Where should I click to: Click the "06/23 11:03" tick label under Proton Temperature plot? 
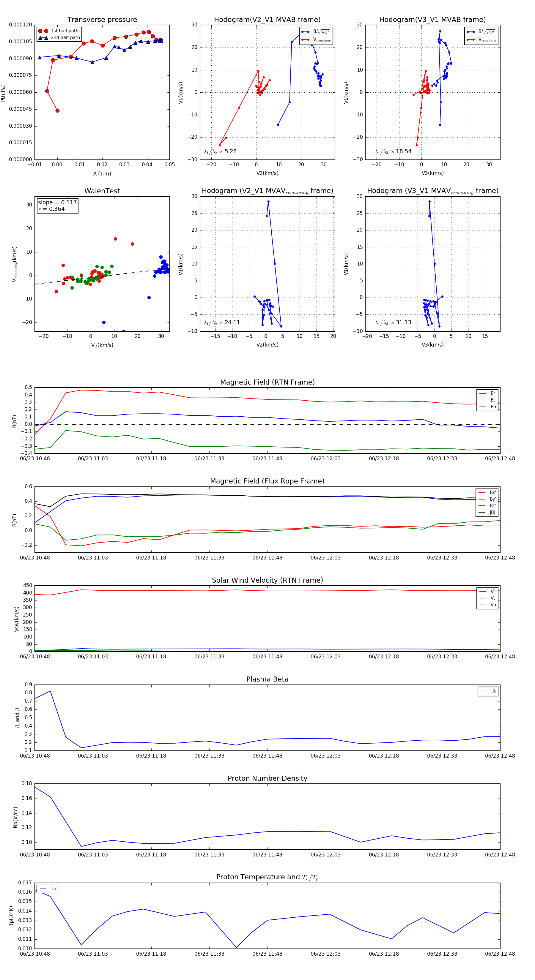coord(93,954)
